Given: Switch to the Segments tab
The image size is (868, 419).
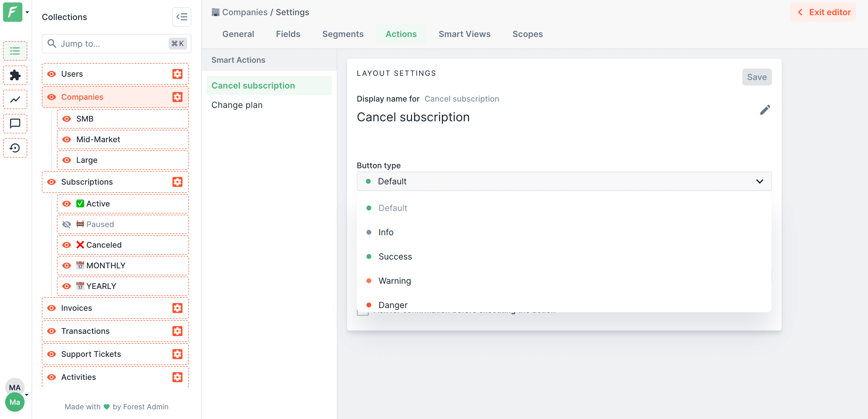Looking at the screenshot, I should pyautogui.click(x=343, y=34).
